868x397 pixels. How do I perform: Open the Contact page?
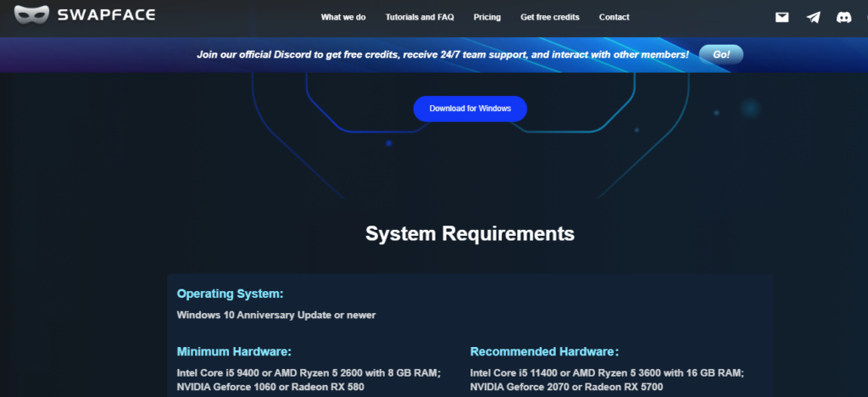coord(614,17)
